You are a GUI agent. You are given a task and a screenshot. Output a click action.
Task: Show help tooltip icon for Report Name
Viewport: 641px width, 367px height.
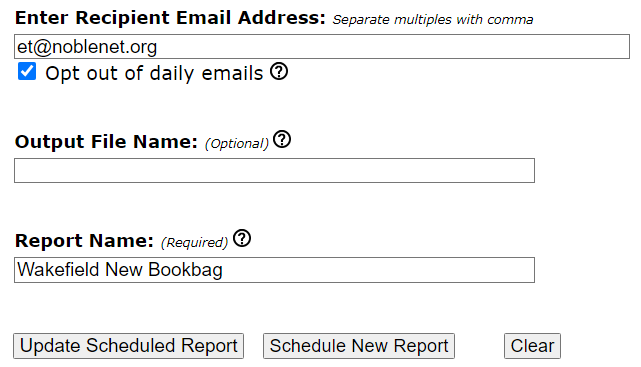point(242,238)
